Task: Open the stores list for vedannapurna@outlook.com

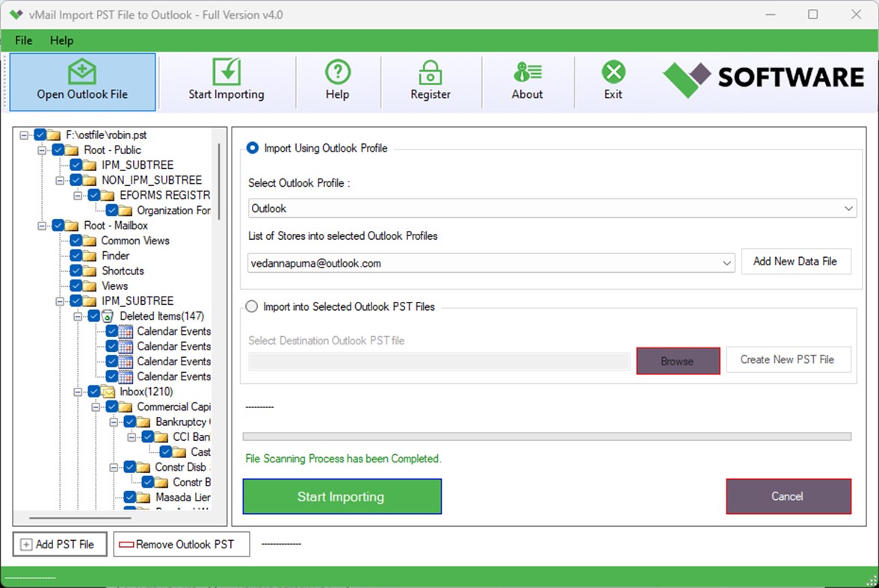Action: [x=726, y=262]
